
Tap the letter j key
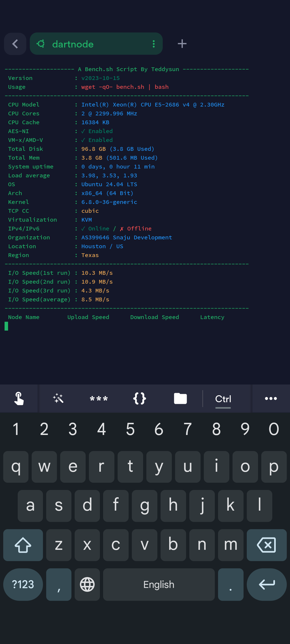click(x=202, y=506)
